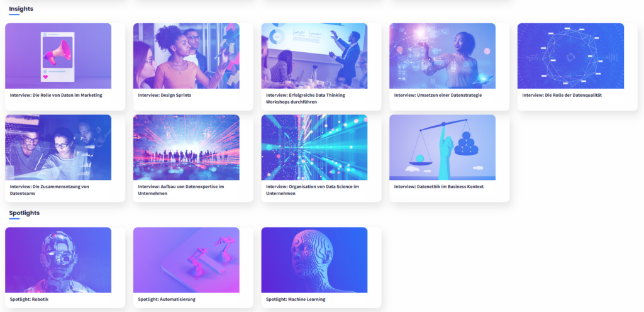Open 'Spotlight: Robotik' title link
644x312 pixels.
[29, 299]
